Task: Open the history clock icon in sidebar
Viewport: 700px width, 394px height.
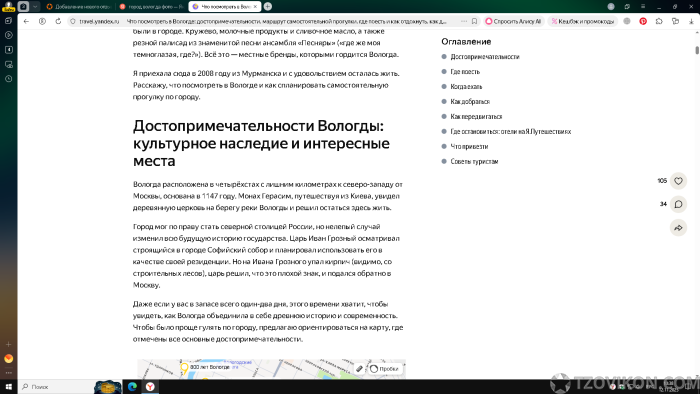Action: [x=8, y=79]
